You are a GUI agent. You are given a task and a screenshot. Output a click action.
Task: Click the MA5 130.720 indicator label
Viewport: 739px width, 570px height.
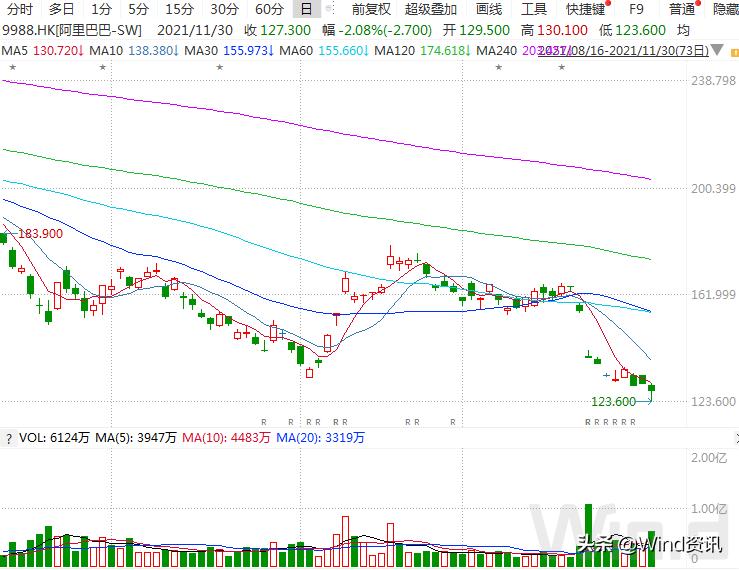43,50
